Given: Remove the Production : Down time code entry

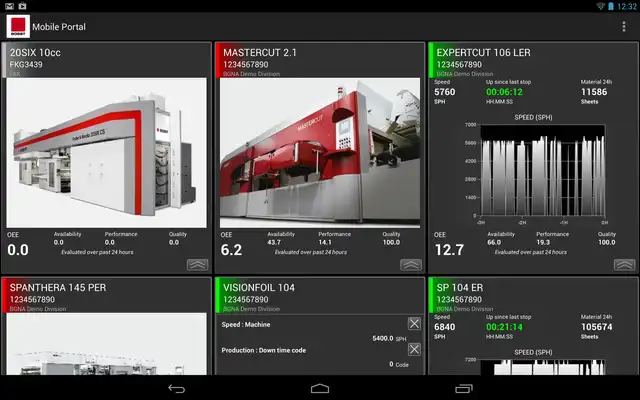Looking at the screenshot, I should [414, 349].
